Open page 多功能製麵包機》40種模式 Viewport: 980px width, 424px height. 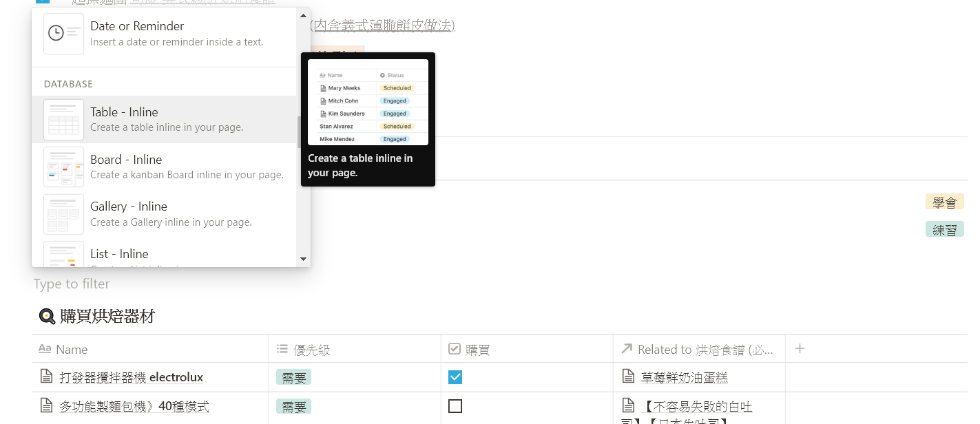coord(134,406)
